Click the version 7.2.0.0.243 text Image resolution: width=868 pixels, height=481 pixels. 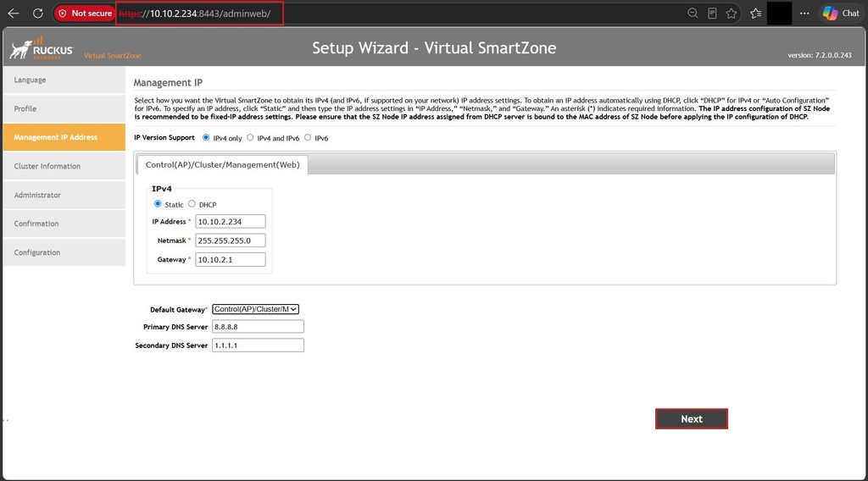(820, 55)
